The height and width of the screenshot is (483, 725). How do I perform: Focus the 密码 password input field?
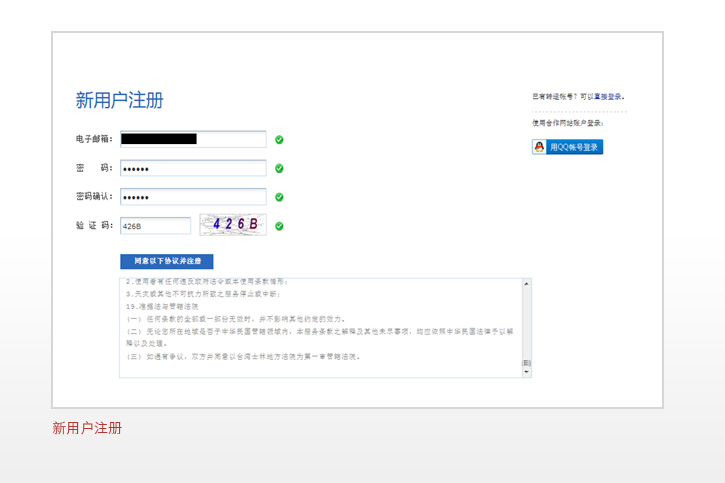click(x=193, y=168)
